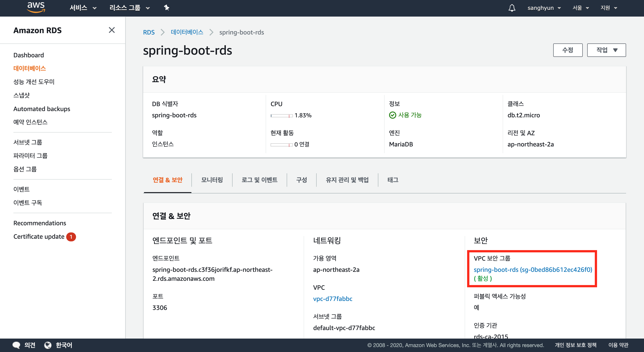
Task: Click the pin shortcut icon in header
Action: (167, 8)
